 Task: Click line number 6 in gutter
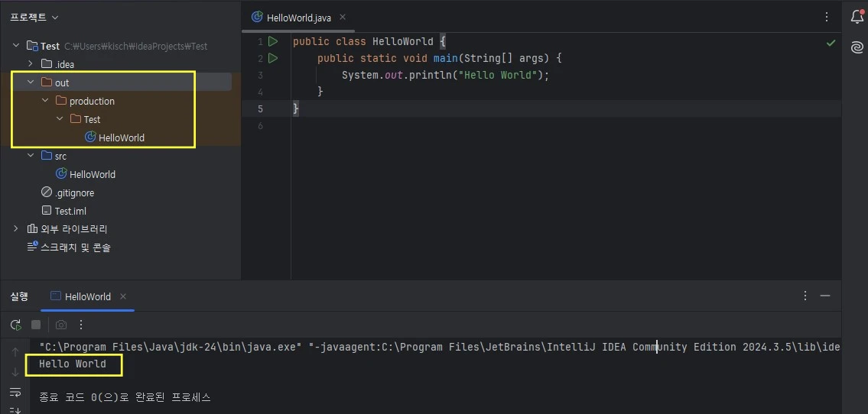(x=260, y=126)
